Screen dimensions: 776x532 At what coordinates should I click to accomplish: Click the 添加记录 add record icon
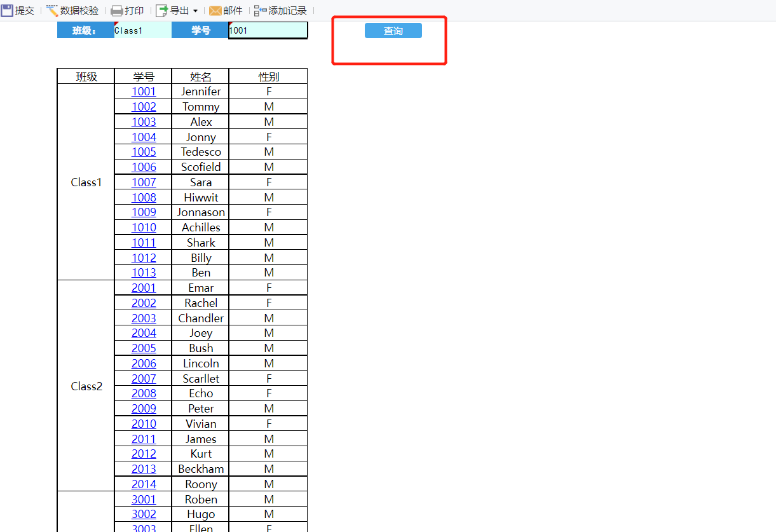[x=261, y=11]
